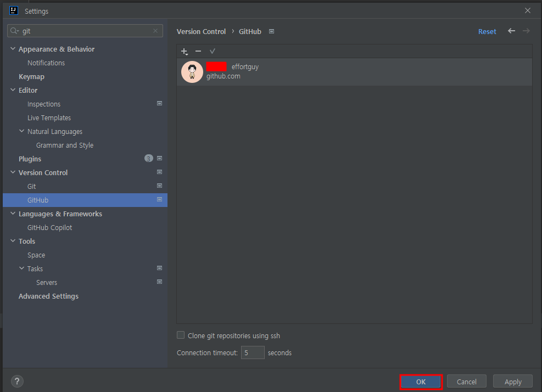The width and height of the screenshot is (542, 392).
Task: Click the project icon on Servers row
Action: [159, 282]
